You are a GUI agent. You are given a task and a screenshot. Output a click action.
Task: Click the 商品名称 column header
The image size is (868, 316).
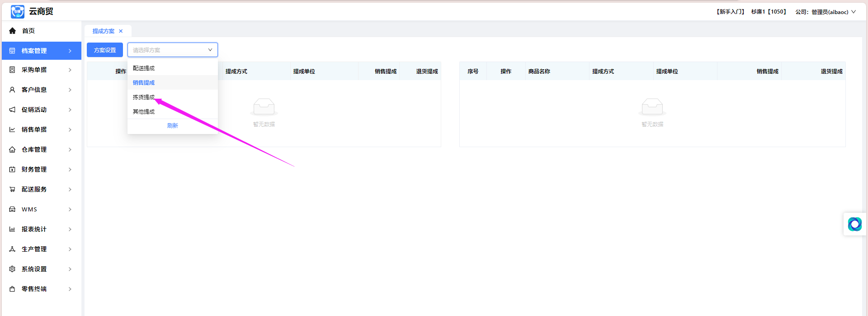pos(539,72)
